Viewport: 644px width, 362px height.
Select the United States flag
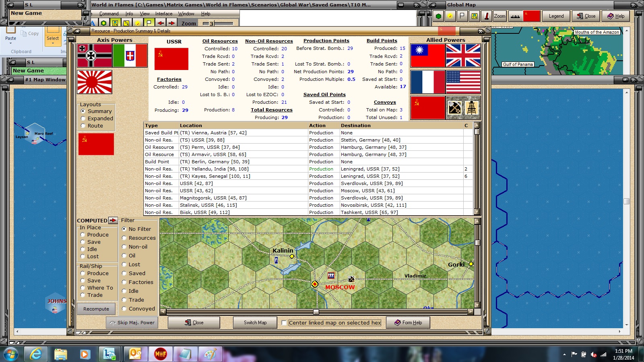point(463,82)
